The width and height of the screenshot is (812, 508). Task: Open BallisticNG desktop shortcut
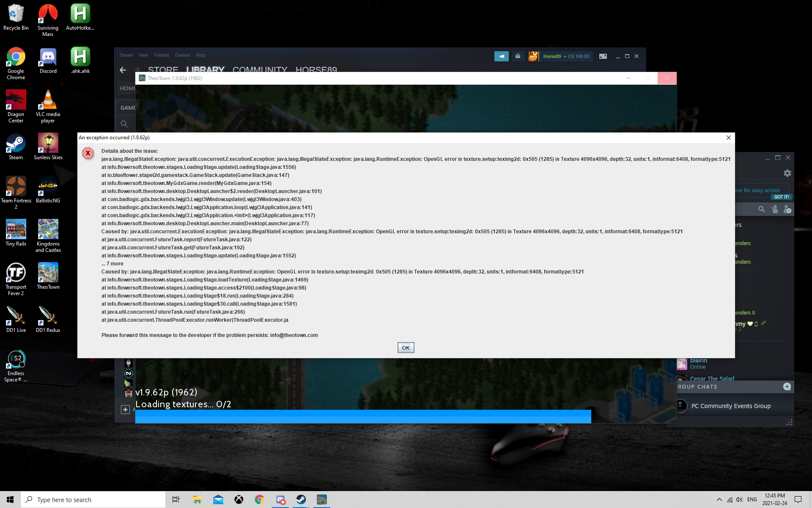point(48,190)
